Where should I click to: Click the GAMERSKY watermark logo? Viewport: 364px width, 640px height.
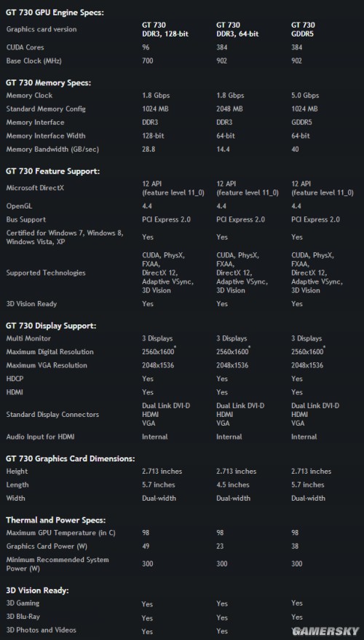click(x=326, y=631)
